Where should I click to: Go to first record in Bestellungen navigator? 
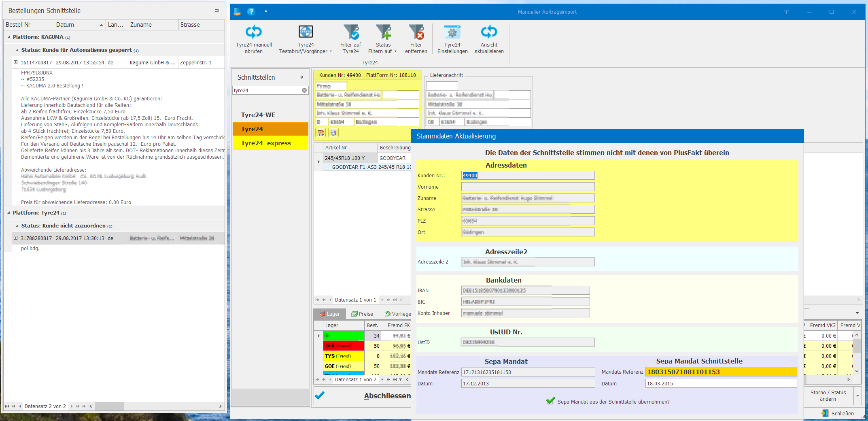[x=7, y=406]
